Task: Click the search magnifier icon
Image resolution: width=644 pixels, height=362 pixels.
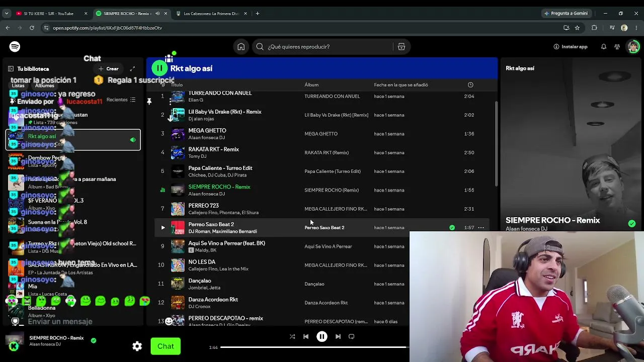Action: click(260, 47)
